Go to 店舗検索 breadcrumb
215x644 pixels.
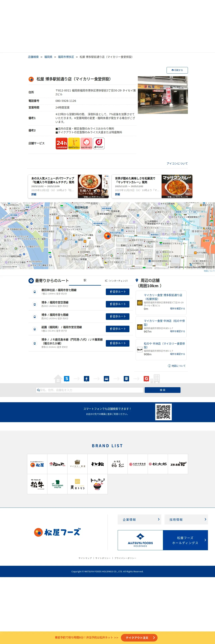(x=33, y=57)
